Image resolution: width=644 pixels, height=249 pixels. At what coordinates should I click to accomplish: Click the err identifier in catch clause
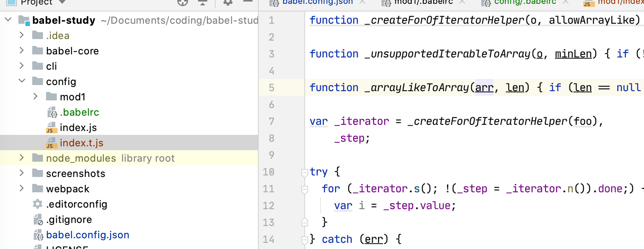coord(374,239)
